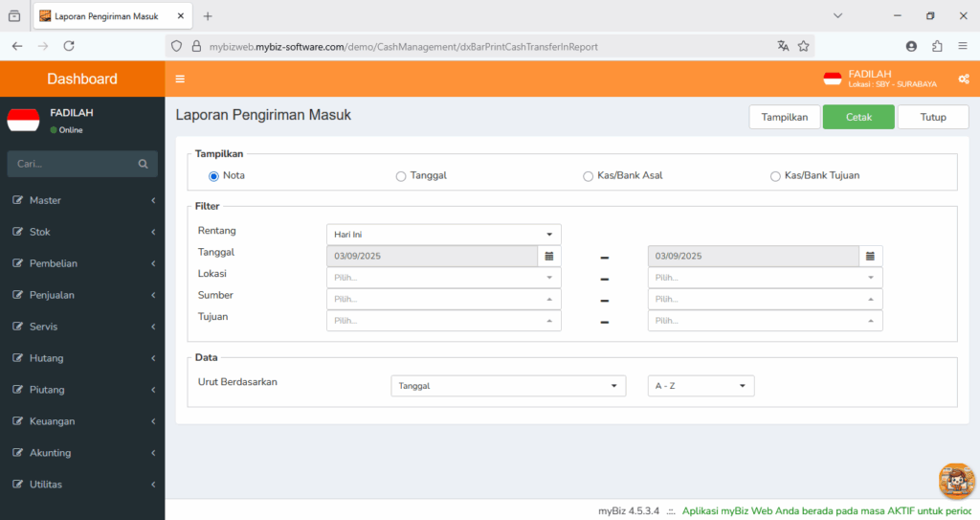
Task: Open Urut Berdasarkan Tanggal dropdown
Action: pyautogui.click(x=508, y=386)
